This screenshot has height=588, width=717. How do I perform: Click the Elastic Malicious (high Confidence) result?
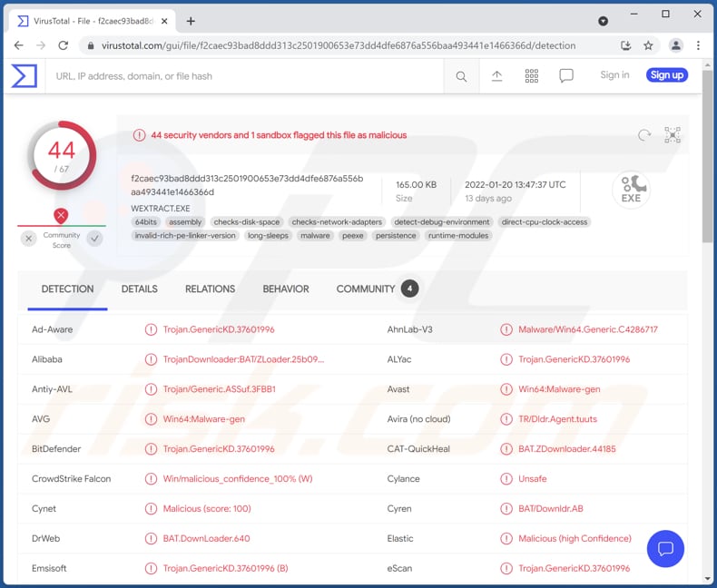(x=575, y=539)
